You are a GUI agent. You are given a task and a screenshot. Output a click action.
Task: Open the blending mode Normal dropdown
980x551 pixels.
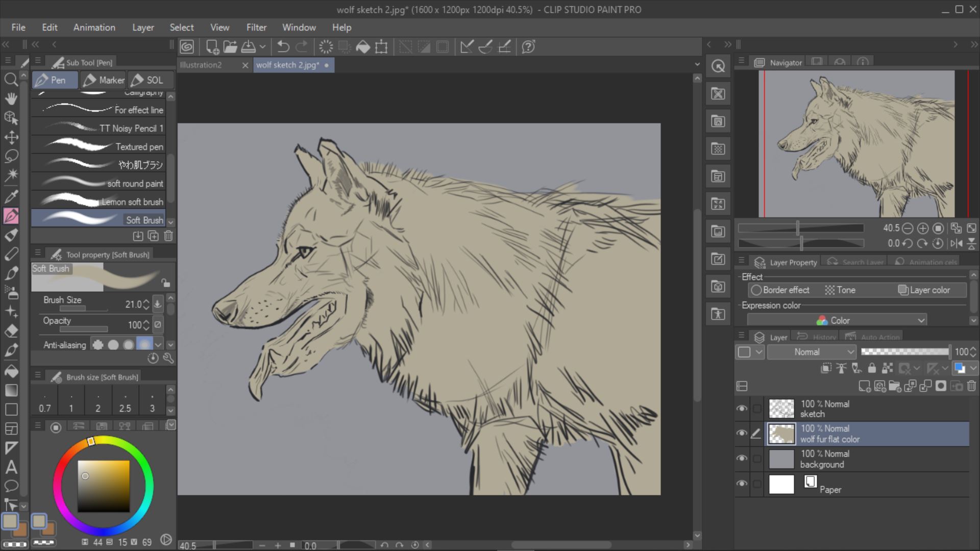coord(812,352)
